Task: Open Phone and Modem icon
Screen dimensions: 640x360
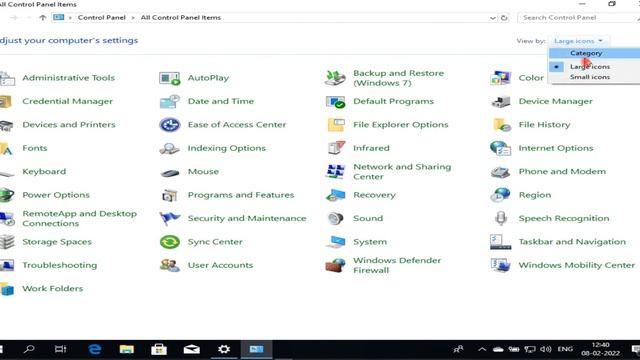Action: coord(500,172)
